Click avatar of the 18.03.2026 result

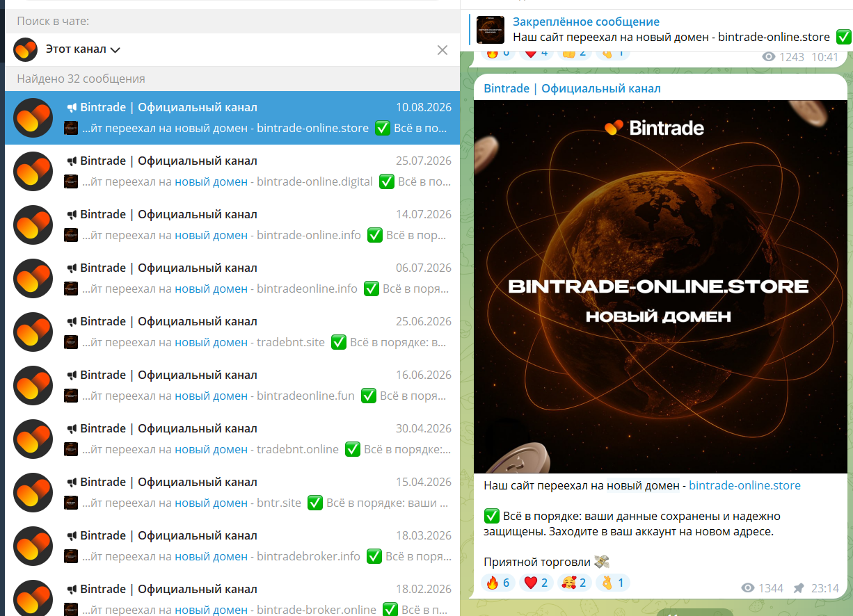click(33, 546)
